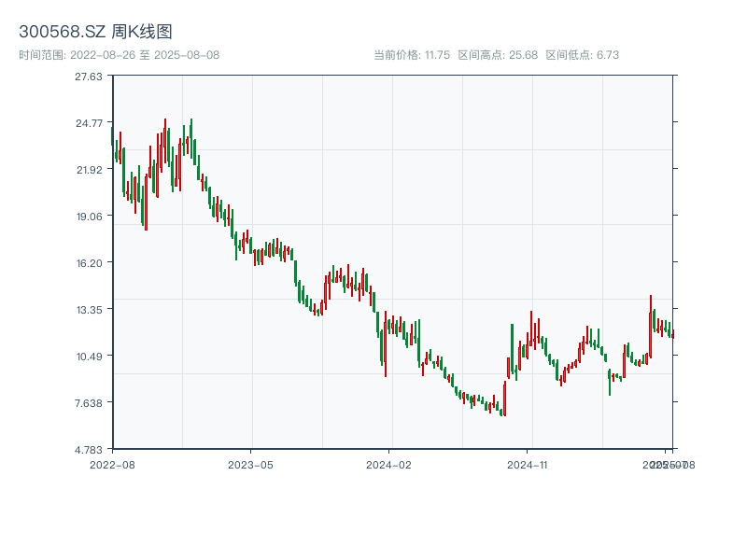Click the 300568.SZ 周K线图 chart title
747x560 pixels.
[95, 33]
